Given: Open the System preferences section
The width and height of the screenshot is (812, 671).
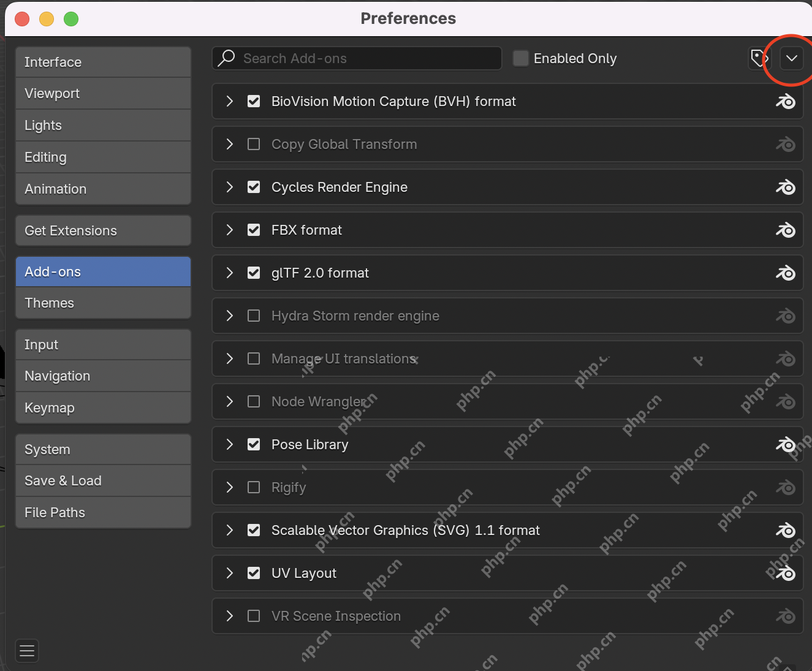Looking at the screenshot, I should click(103, 449).
